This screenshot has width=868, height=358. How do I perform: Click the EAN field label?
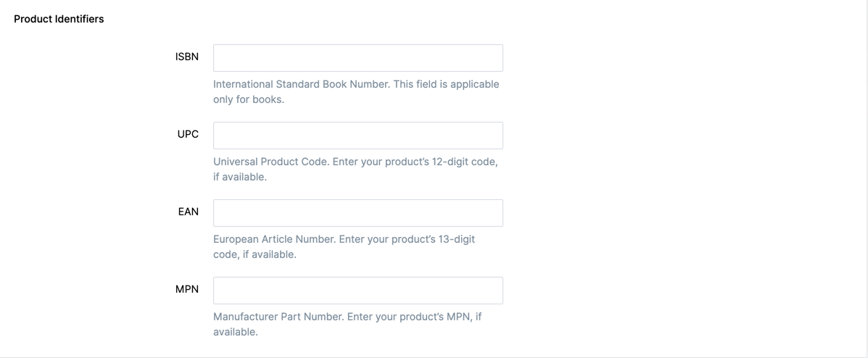coord(188,212)
